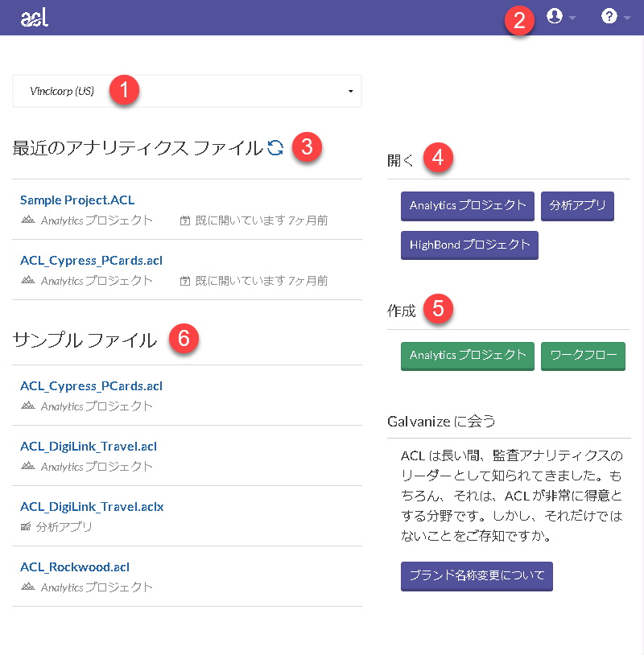Click the dropdown arrow beside the user icon
The height and width of the screenshot is (655, 644).
coord(572,19)
